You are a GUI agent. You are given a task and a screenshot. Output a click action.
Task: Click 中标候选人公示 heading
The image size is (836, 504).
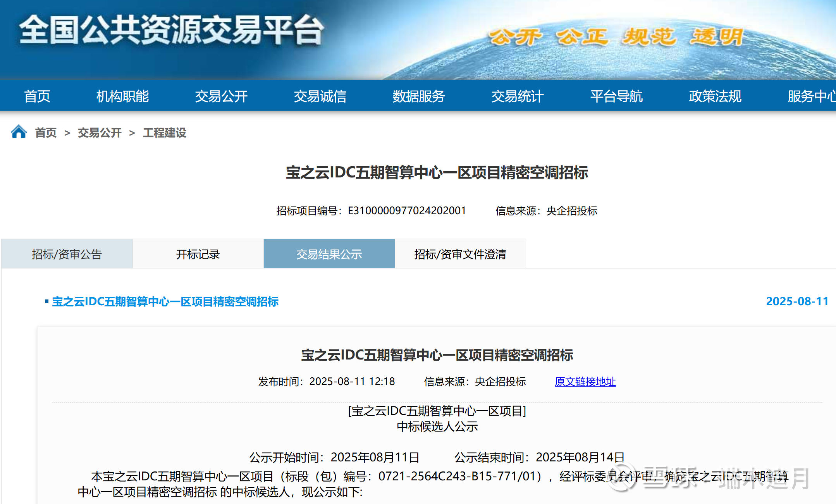coord(437,427)
